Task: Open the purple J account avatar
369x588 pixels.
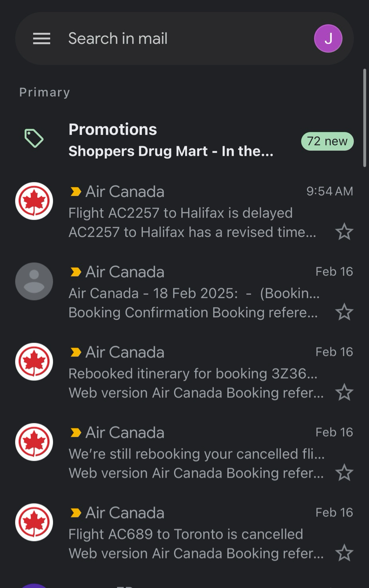Action: pos(328,39)
